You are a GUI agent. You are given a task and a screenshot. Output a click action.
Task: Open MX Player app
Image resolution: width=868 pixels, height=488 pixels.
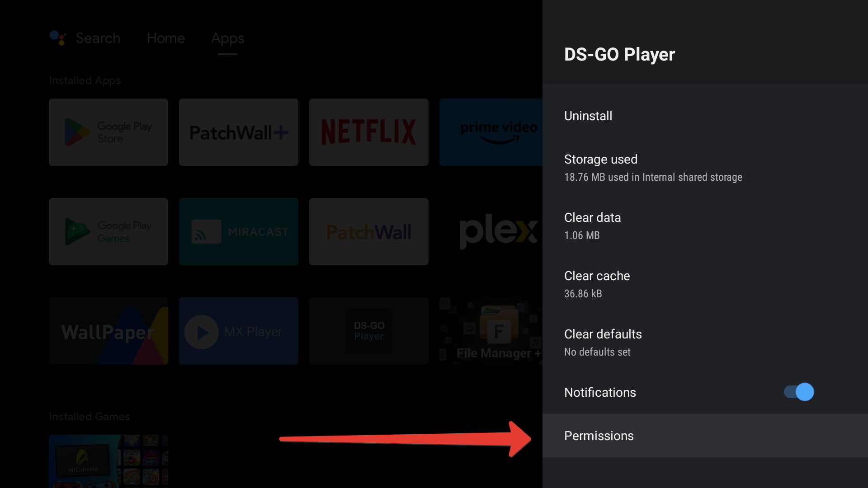click(x=238, y=331)
